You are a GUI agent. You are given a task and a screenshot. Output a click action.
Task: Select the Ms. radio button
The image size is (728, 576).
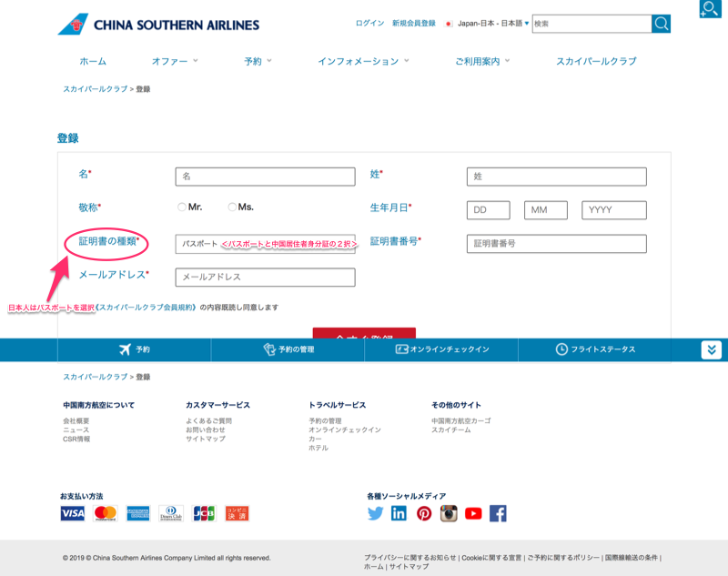click(x=232, y=207)
